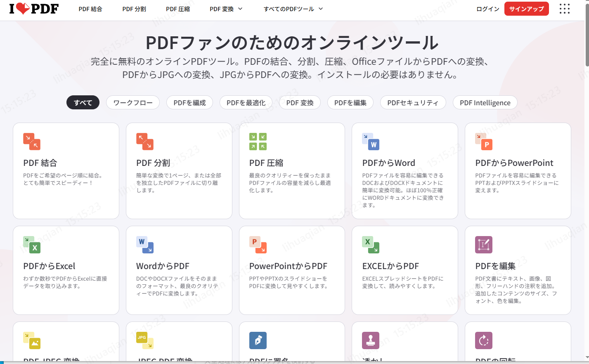The height and width of the screenshot is (364, 589).
Task: Click the PDF 結合 merge card icon
Action: click(x=32, y=142)
